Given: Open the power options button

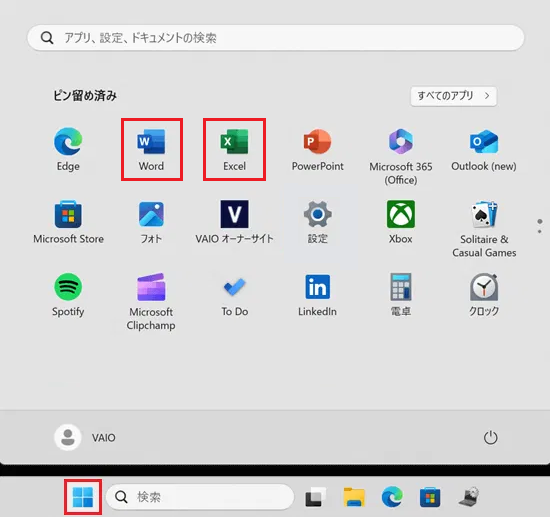Looking at the screenshot, I should [490, 437].
